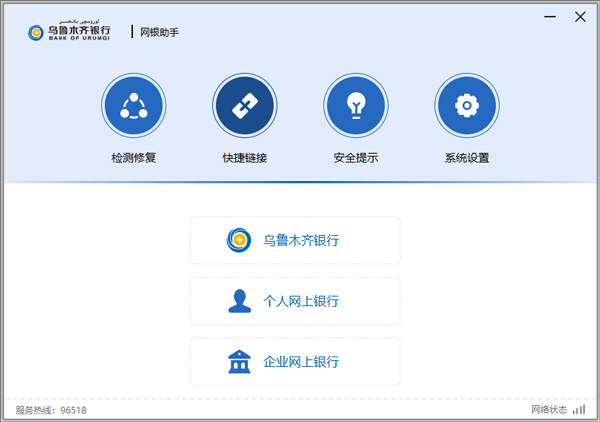This screenshot has width=600, height=422.
Task: Select the 快捷链接 chain link icon
Action: pyautogui.click(x=245, y=106)
